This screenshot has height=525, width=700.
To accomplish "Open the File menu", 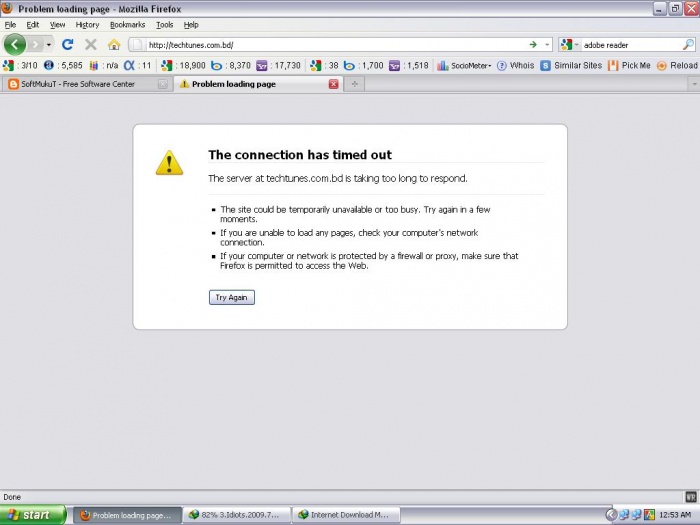I will 10,25.
